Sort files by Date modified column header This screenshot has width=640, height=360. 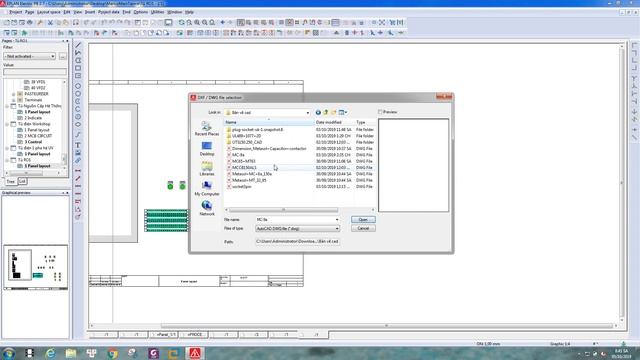334,122
